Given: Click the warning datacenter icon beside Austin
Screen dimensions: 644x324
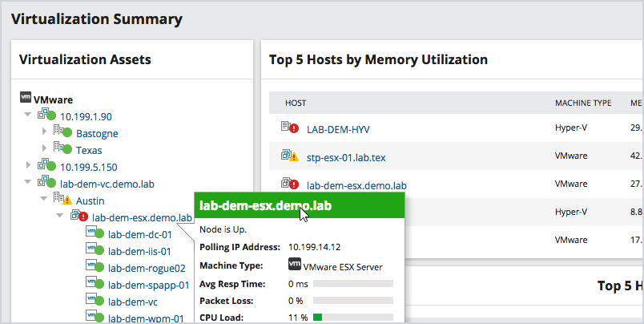Looking at the screenshot, I should pyautogui.click(x=62, y=199).
